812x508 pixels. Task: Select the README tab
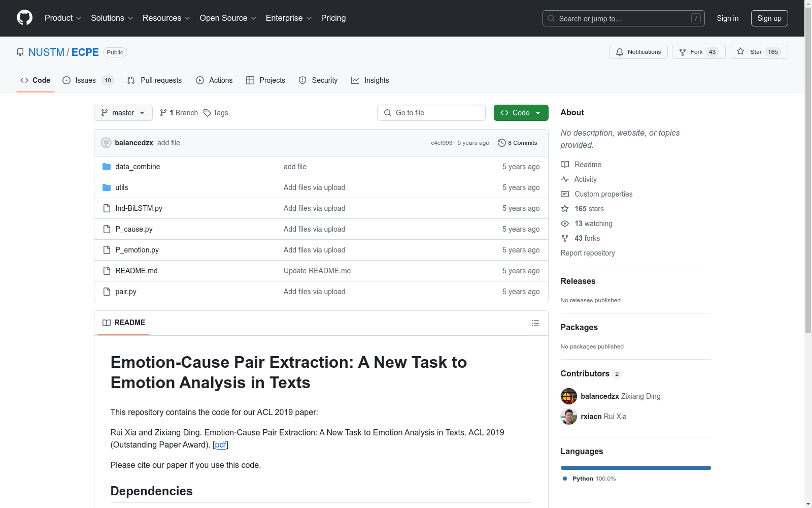pyautogui.click(x=124, y=323)
